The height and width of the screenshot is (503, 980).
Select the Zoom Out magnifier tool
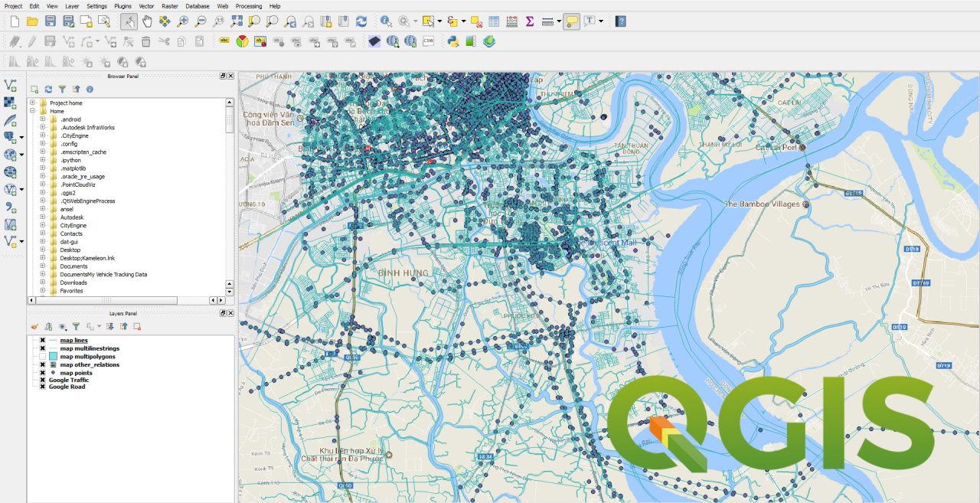[201, 21]
